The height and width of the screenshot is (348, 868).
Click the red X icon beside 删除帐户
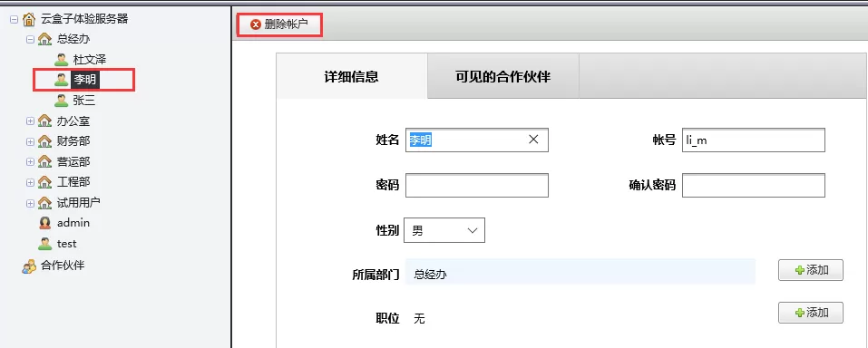pos(255,24)
